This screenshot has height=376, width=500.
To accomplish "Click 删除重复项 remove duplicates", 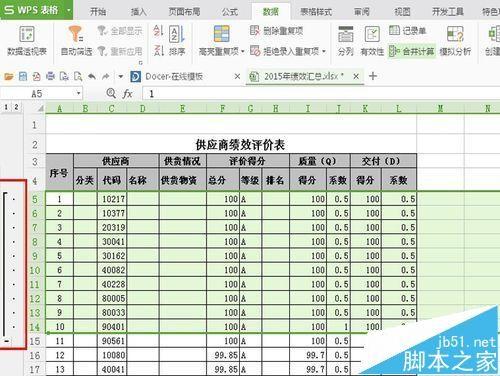I will pos(277,31).
